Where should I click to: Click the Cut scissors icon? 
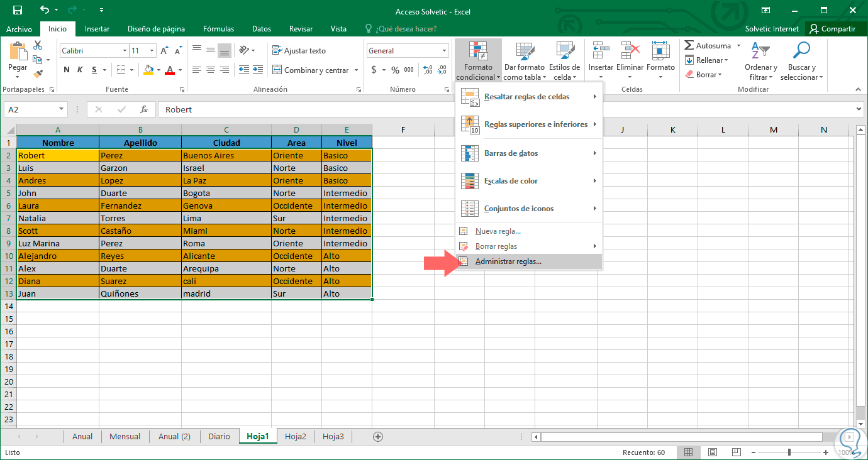(x=38, y=46)
